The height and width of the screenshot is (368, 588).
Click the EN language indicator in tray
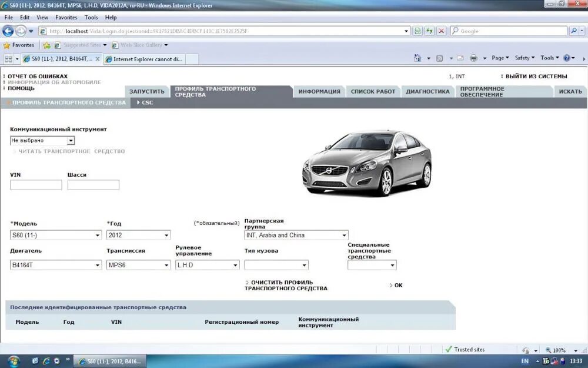tap(524, 362)
